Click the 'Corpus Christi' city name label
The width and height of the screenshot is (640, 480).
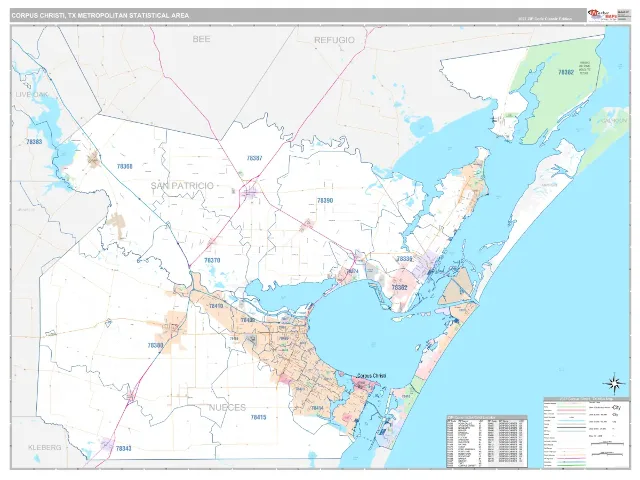[371, 376]
